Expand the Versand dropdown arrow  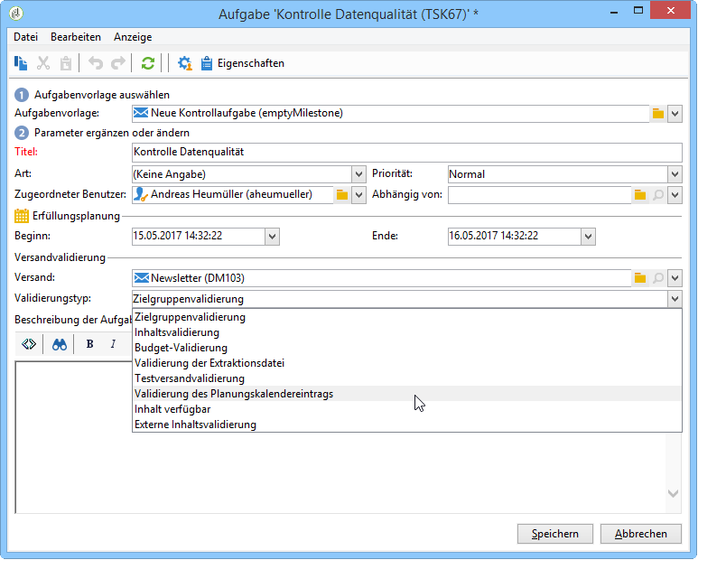coord(675,278)
